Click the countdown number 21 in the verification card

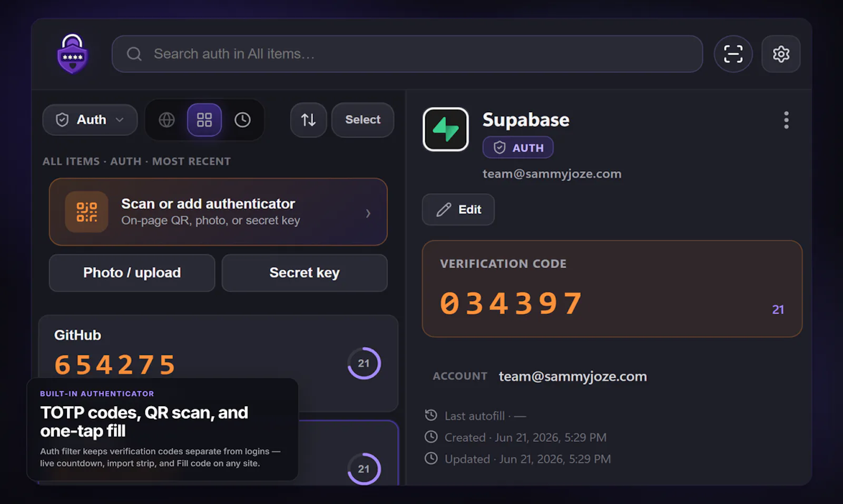(x=778, y=310)
